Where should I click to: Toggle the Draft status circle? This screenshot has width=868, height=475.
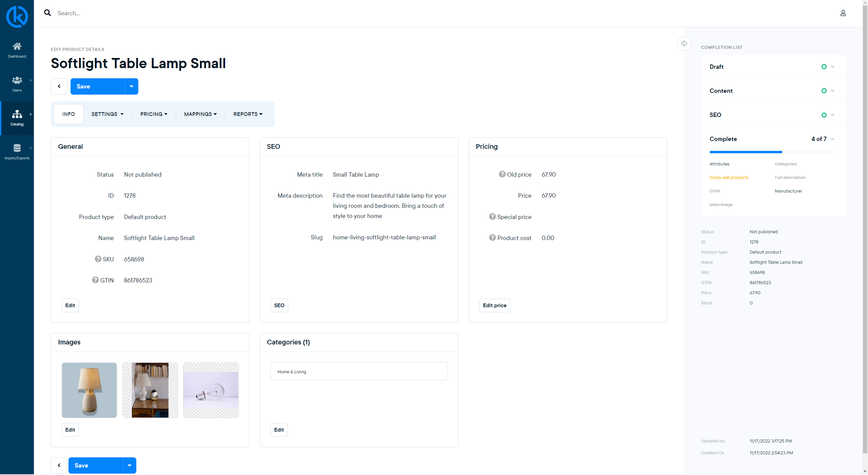[x=824, y=67]
